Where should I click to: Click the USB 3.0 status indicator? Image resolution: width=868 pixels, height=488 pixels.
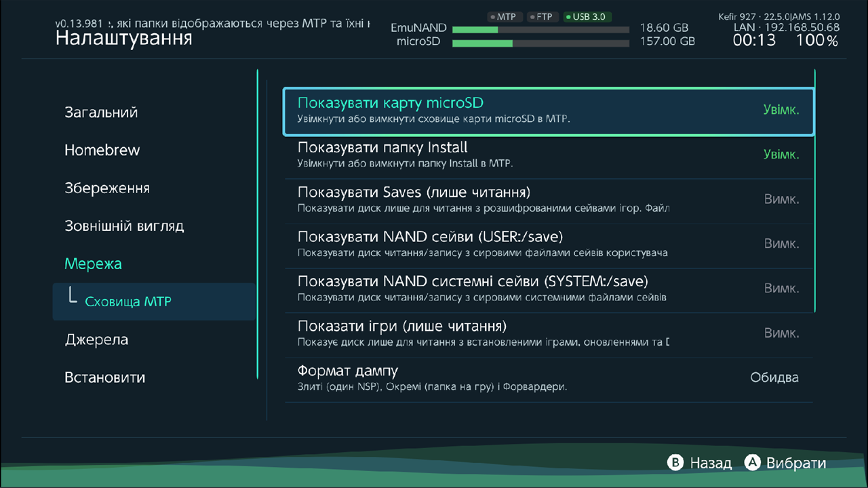586,16
